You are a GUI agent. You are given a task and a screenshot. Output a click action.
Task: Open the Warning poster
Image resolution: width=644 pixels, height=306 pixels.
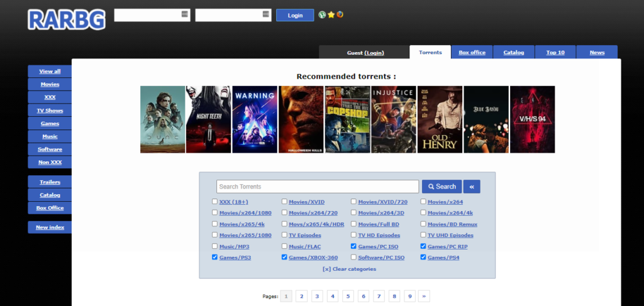pyautogui.click(x=255, y=119)
